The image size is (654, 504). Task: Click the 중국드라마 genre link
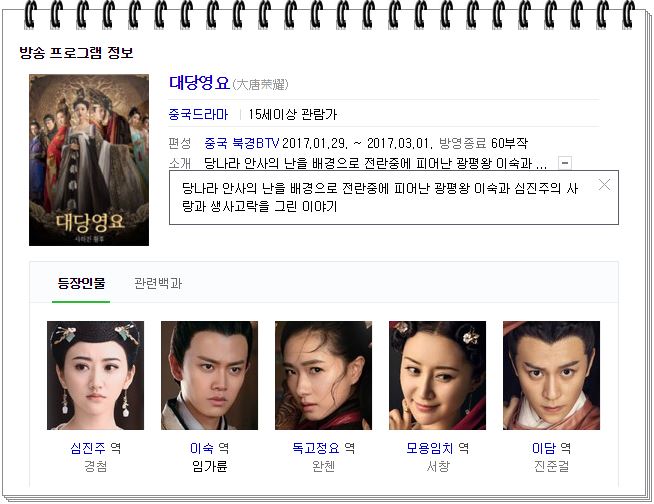tap(198, 114)
